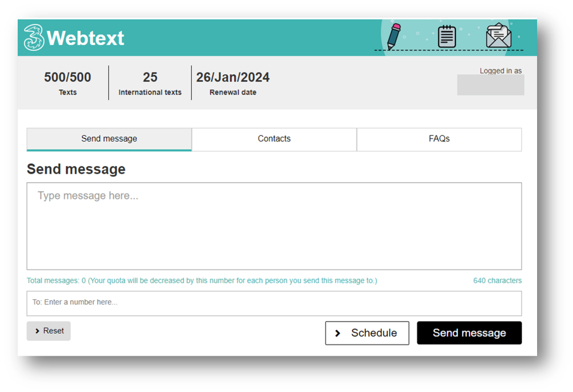
Task: Click the 'To: Enter a number' field
Action: click(274, 303)
